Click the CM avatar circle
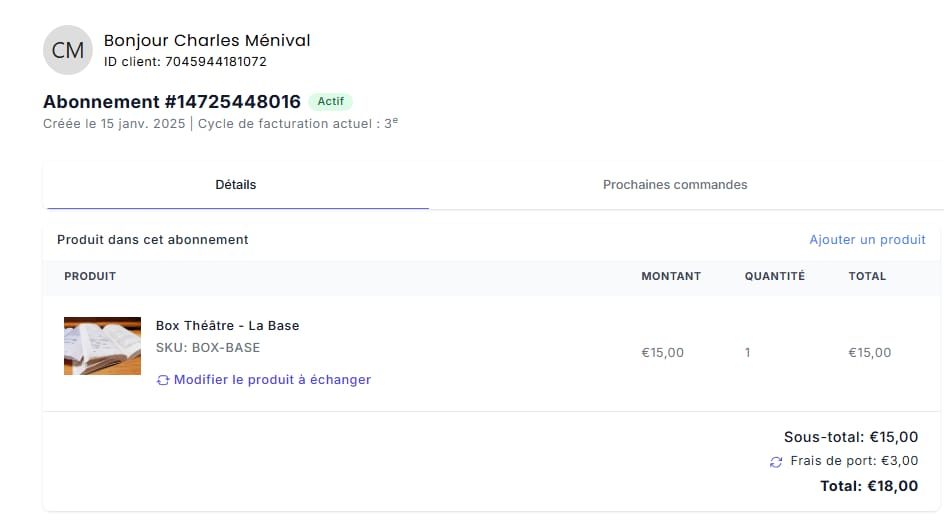944x521 pixels. 68,50
